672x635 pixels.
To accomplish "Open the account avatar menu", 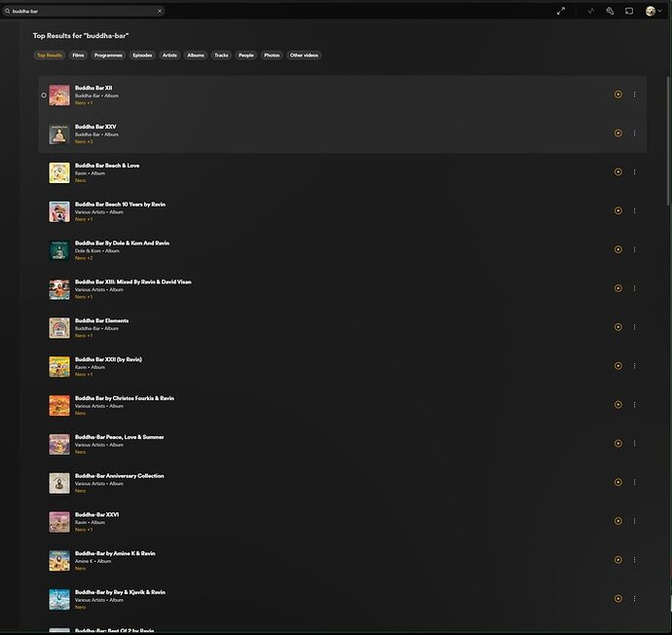I will [653, 11].
